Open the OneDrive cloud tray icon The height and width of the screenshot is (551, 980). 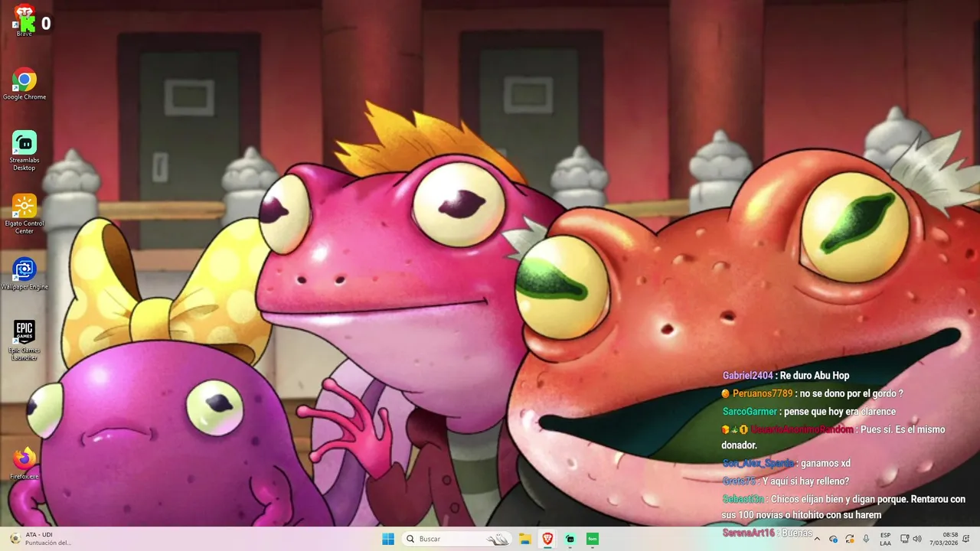click(834, 539)
